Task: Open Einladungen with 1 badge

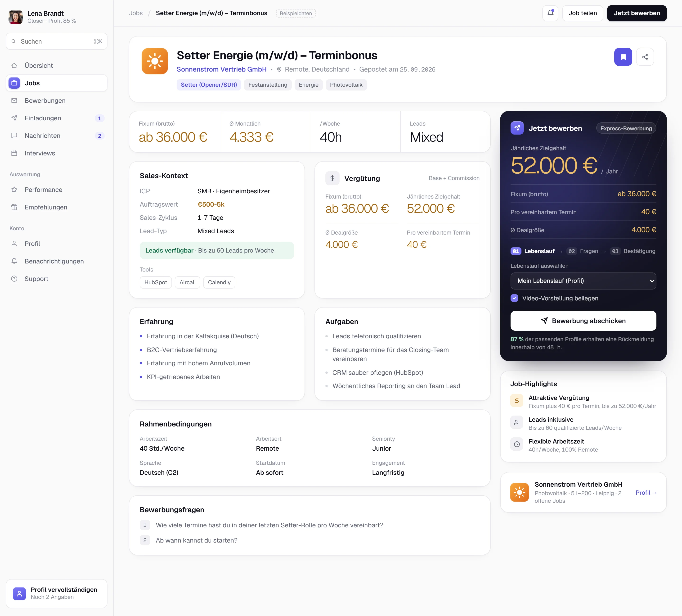Action: pyautogui.click(x=57, y=118)
